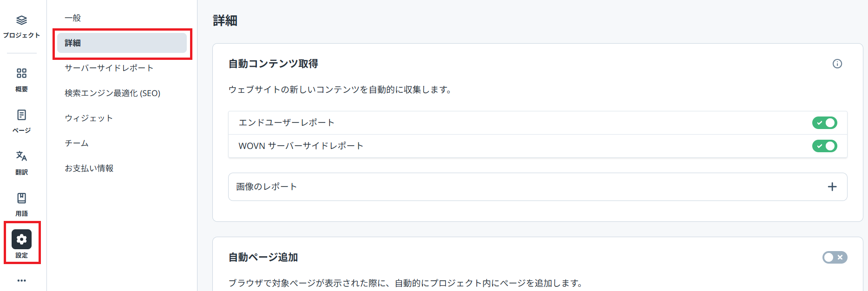Click the 設定 gear icon
Screen dimensions: 868x291
(21, 239)
